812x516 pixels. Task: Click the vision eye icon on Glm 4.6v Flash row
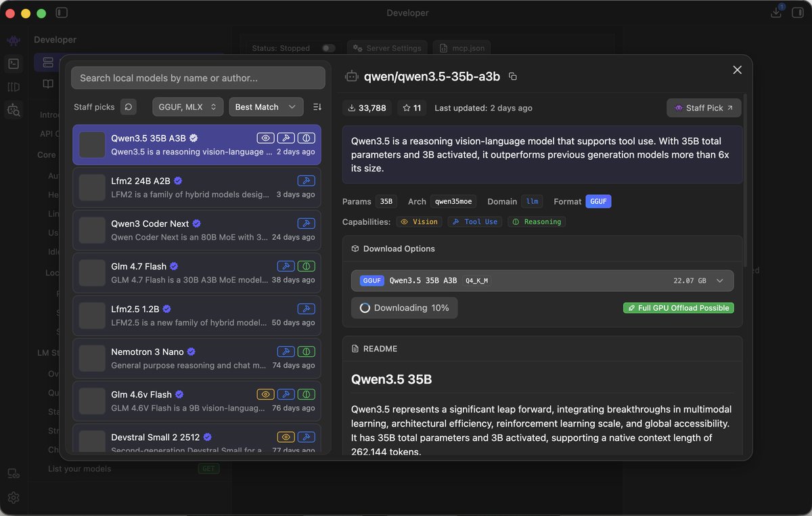click(x=266, y=394)
